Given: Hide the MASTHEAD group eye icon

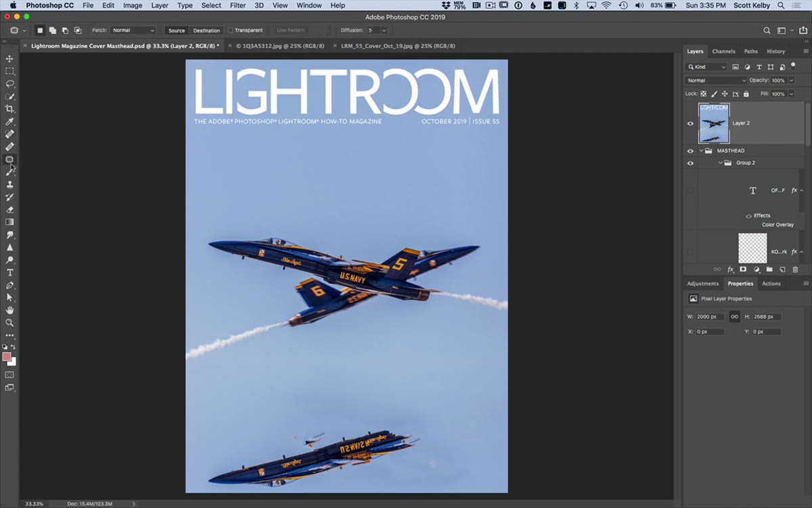Looking at the screenshot, I should [x=690, y=151].
